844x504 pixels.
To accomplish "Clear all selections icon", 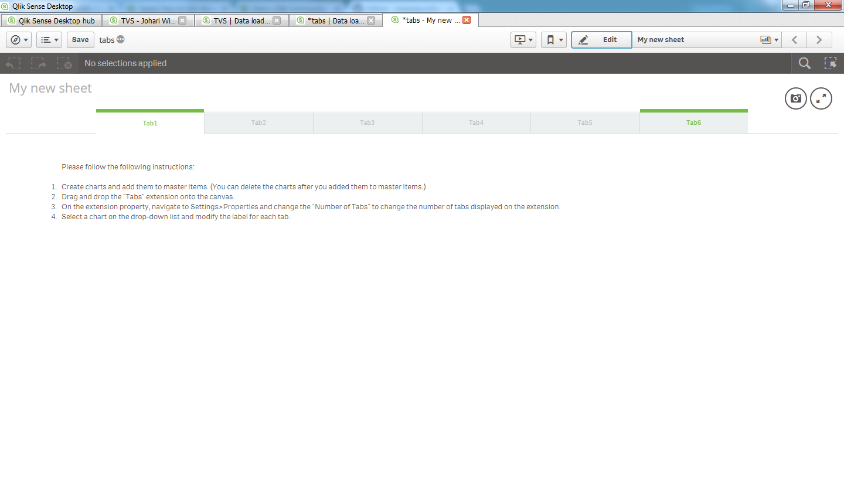I will pos(64,63).
